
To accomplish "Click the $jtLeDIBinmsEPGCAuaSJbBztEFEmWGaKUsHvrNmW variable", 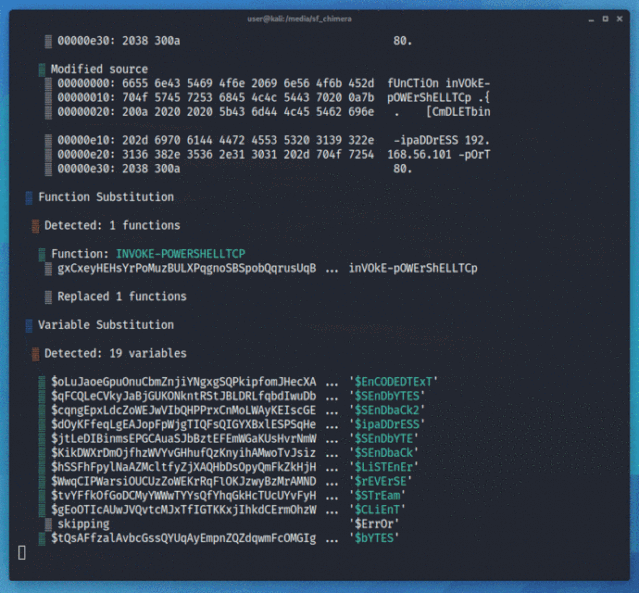I will click(x=183, y=439).
